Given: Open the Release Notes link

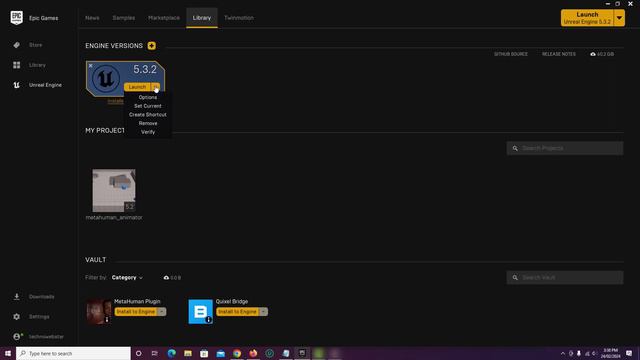Looking at the screenshot, I should 559,54.
